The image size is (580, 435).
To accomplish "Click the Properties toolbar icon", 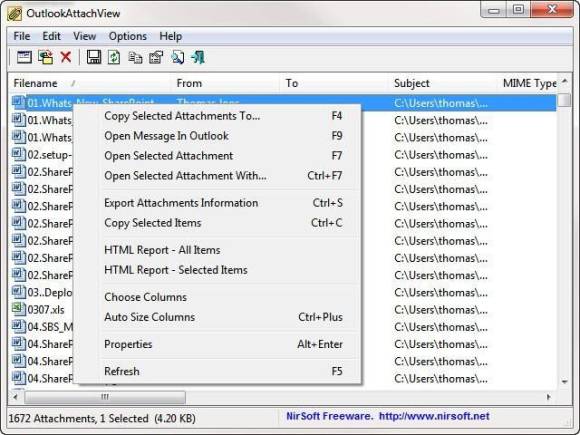I will (x=156, y=57).
